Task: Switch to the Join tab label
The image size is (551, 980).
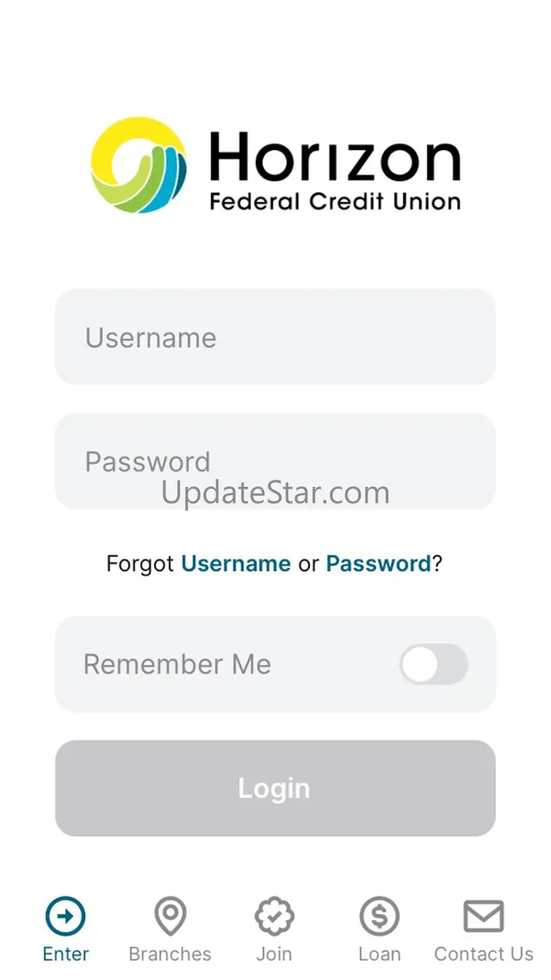Action: pos(274,954)
